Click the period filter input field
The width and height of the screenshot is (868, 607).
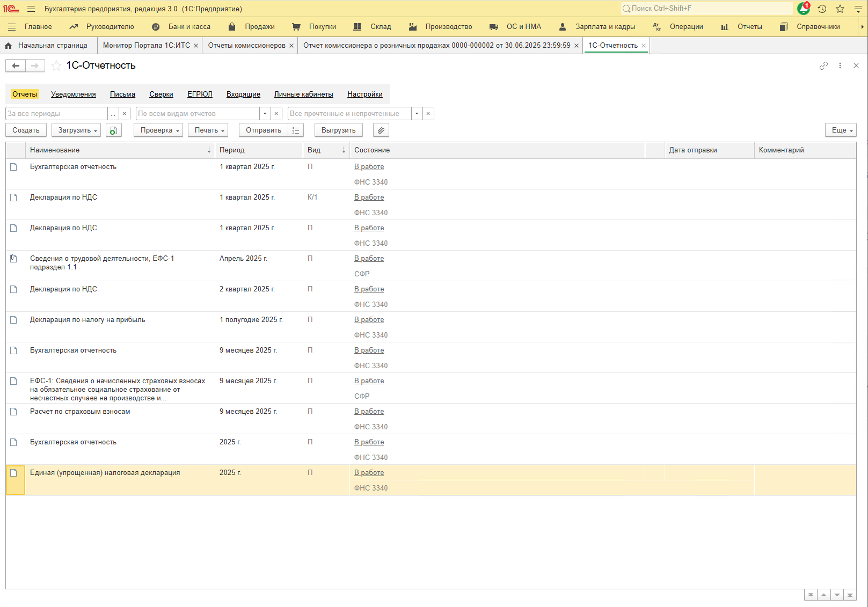tap(56, 114)
